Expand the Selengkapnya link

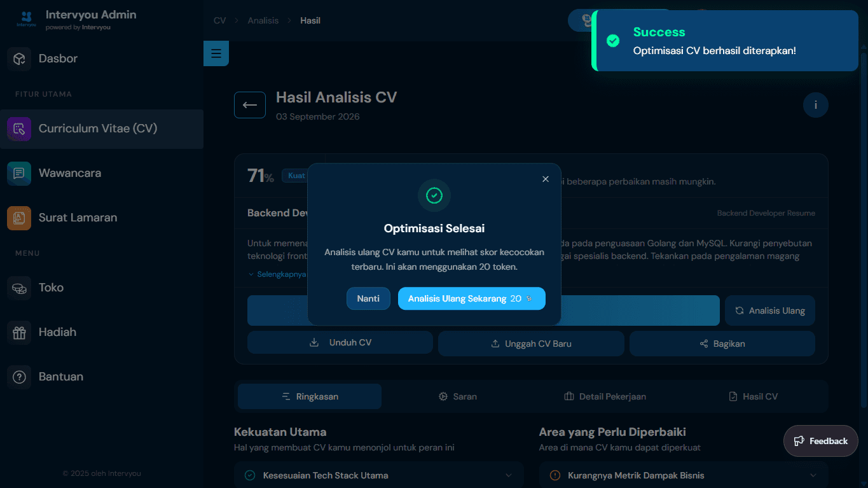[277, 274]
